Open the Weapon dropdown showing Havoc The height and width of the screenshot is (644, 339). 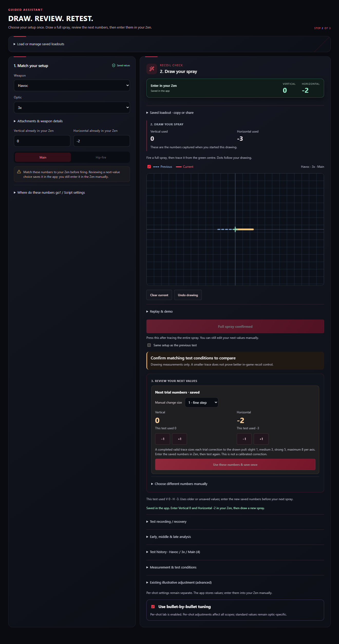click(x=72, y=86)
